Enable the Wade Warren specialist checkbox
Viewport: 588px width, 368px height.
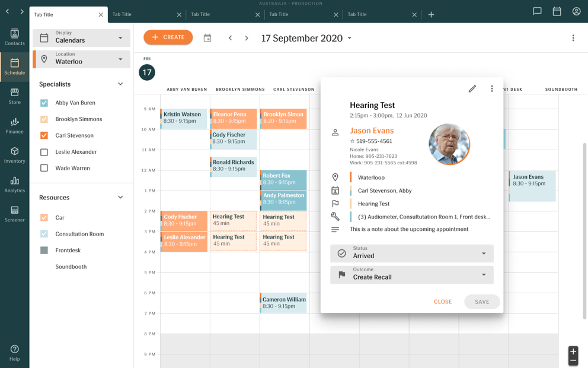44,169
